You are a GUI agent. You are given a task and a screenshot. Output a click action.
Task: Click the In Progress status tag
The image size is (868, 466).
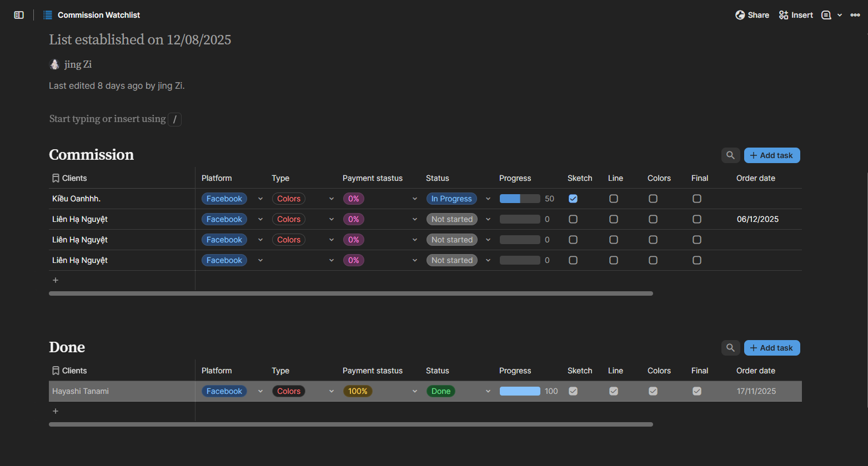click(451, 199)
